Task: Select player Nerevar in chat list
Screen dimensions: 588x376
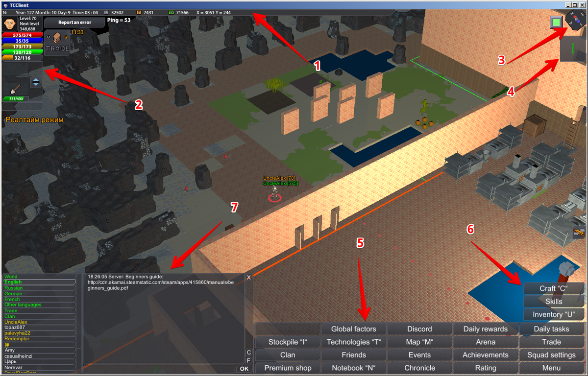Action: pos(39,367)
